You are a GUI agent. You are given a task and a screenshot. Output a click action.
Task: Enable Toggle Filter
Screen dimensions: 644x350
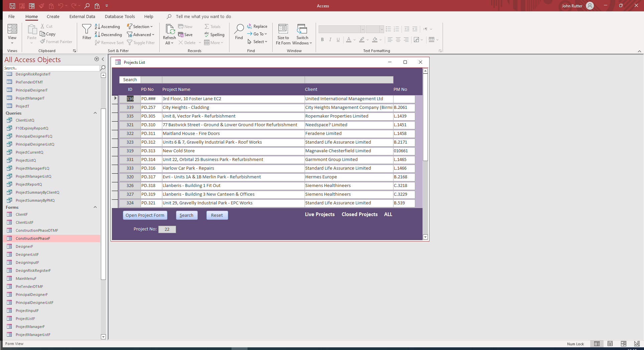pyautogui.click(x=141, y=42)
